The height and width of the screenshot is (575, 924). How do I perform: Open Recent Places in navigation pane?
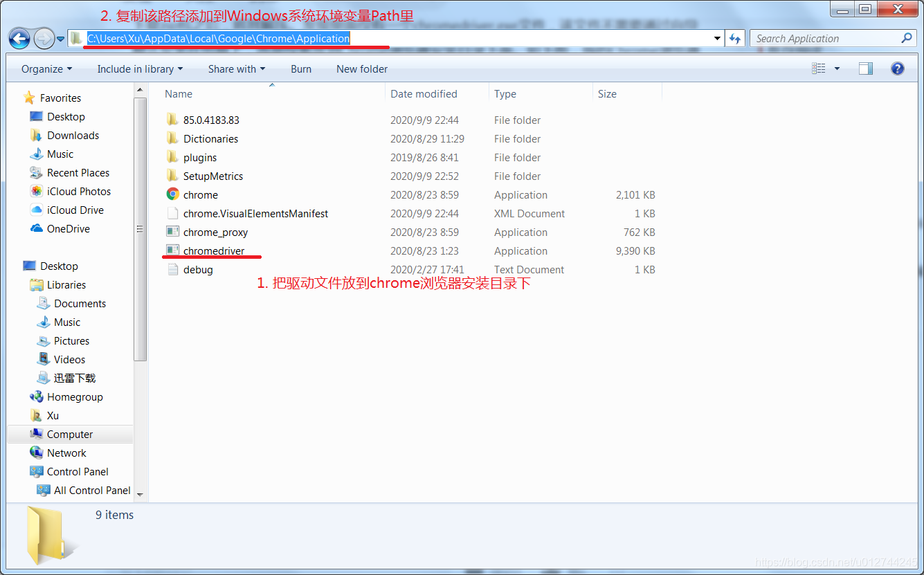pos(78,173)
